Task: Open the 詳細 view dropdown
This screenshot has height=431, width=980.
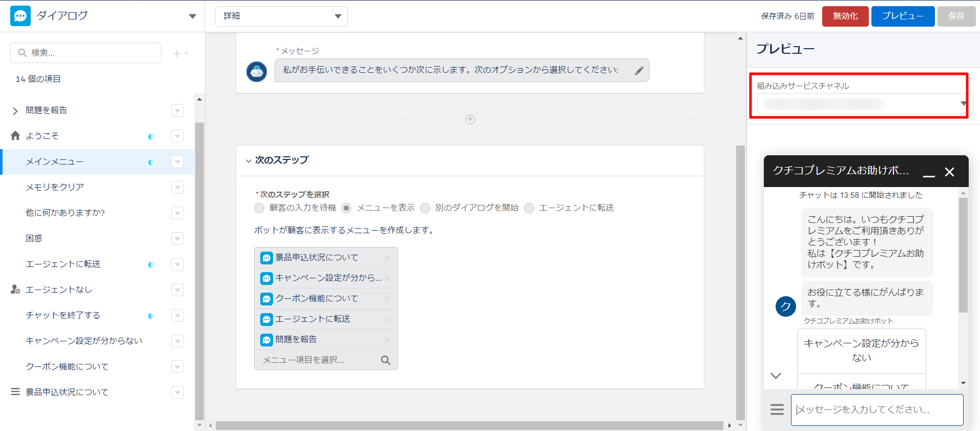Action: click(x=281, y=16)
